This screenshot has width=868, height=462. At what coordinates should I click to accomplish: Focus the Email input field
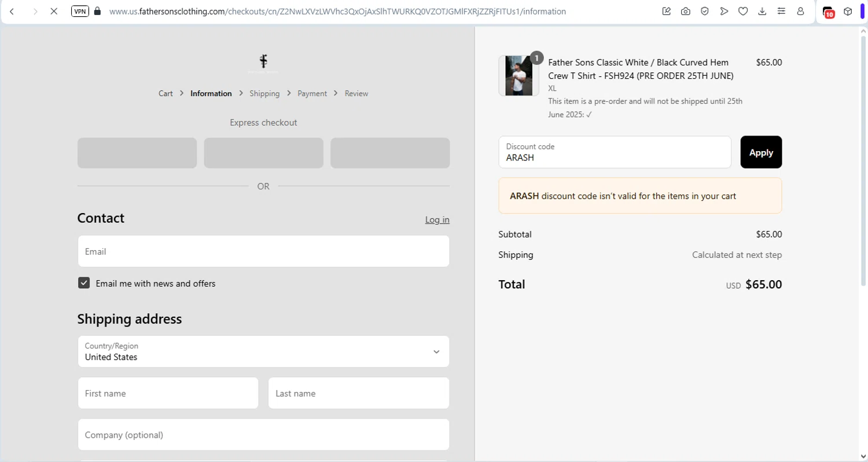pyautogui.click(x=263, y=251)
